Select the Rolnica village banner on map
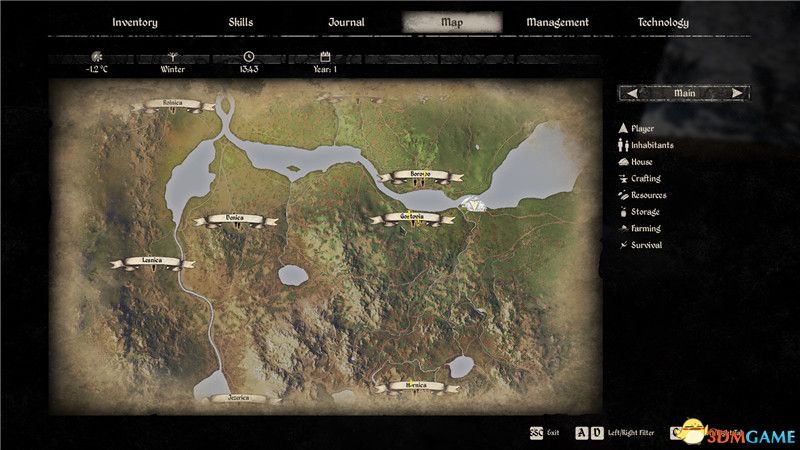The width and height of the screenshot is (800, 450). 172,105
